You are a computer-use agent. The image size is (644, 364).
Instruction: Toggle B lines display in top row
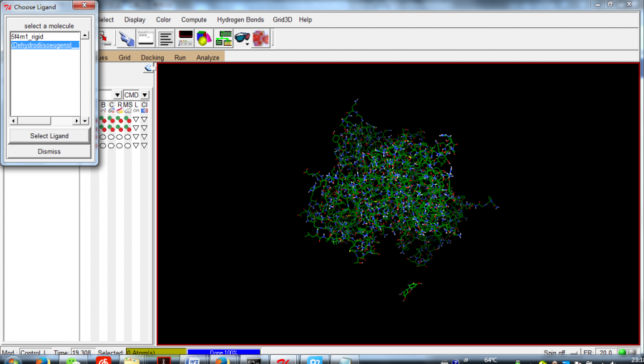(x=102, y=119)
